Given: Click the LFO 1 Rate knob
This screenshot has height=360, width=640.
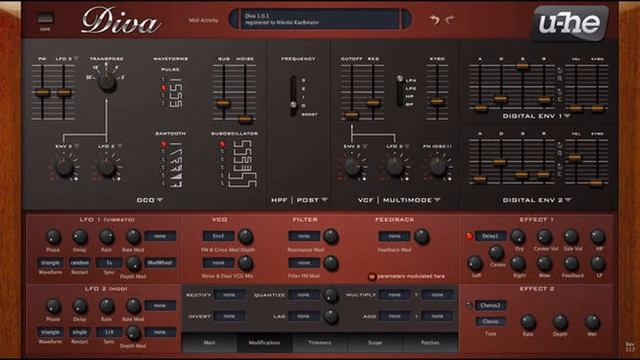Looking at the screenshot, I should tap(107, 237).
